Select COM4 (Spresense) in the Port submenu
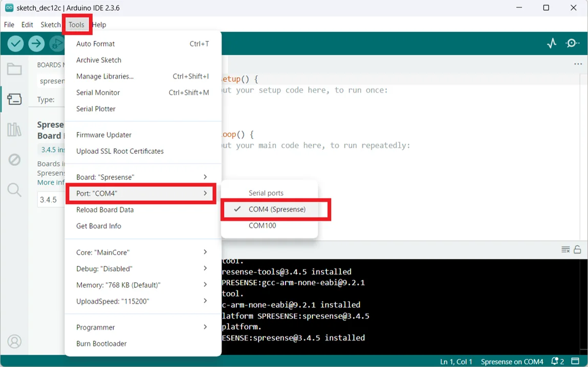The image size is (588, 367). [x=276, y=209]
